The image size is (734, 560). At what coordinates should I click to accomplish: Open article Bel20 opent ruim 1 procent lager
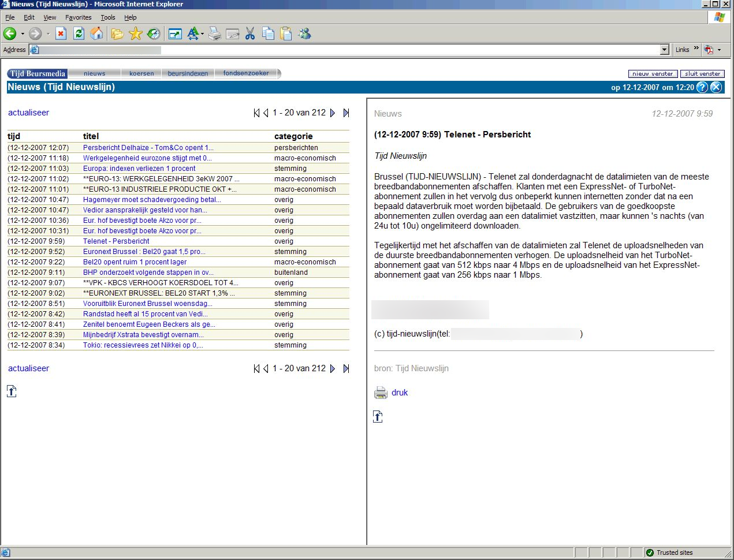[135, 262]
